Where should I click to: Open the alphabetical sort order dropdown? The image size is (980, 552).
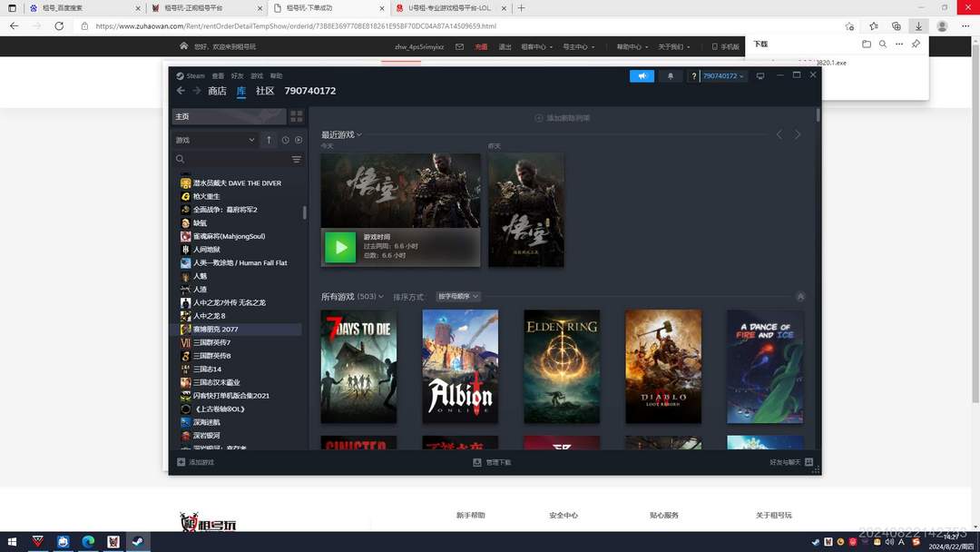pyautogui.click(x=458, y=296)
